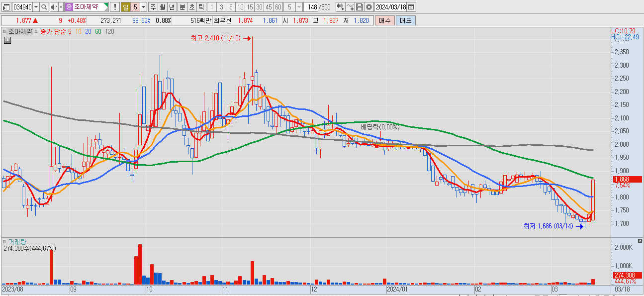This screenshot has width=644, height=296.
Task: Open the add-candle-indicator tool
Action: pyautogui.click(x=341, y=7)
